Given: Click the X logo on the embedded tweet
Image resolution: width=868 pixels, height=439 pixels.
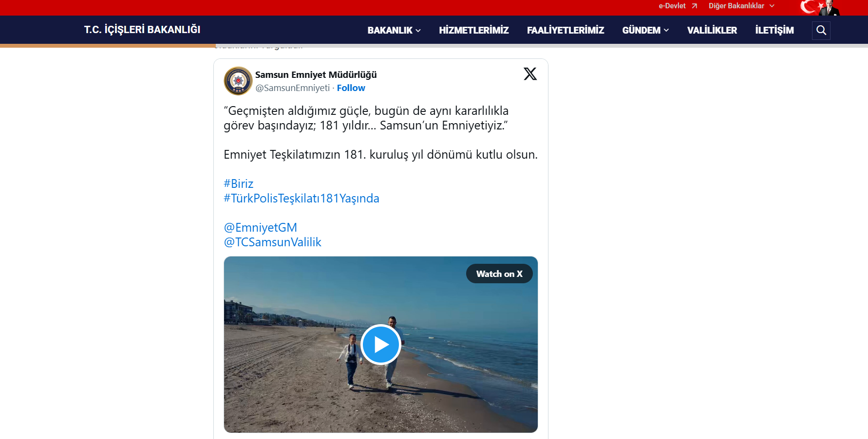Looking at the screenshot, I should pos(529,74).
